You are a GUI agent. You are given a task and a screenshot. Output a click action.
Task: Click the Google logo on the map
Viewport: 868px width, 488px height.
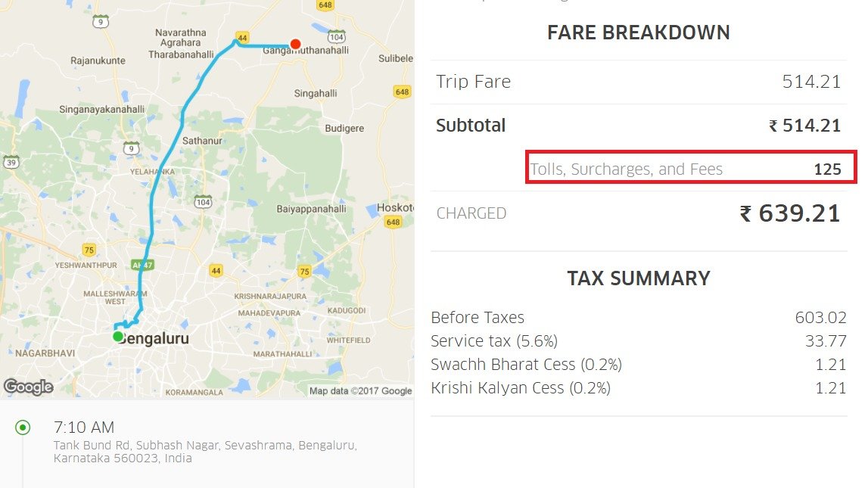[28, 387]
